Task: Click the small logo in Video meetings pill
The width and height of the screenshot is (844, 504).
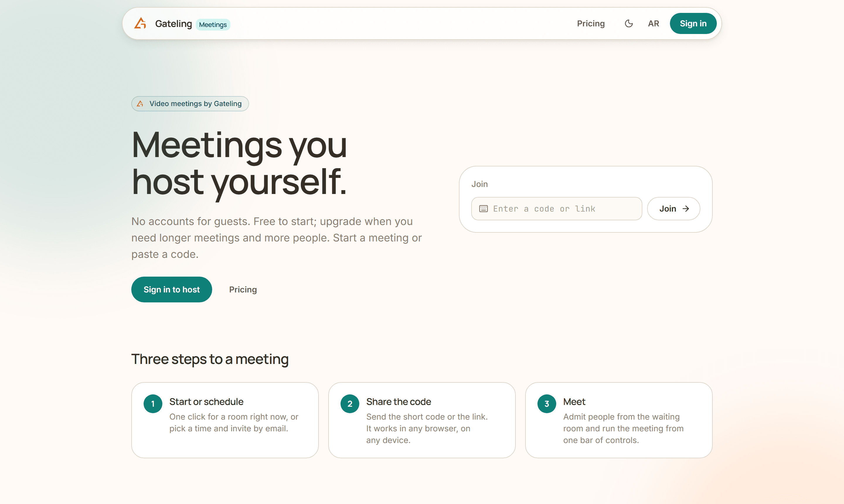Action: (x=140, y=104)
